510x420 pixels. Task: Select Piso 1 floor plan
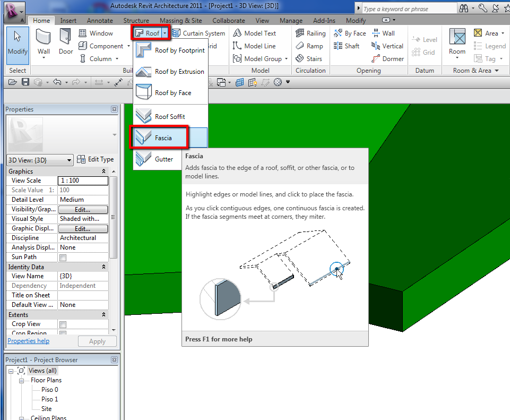point(50,399)
